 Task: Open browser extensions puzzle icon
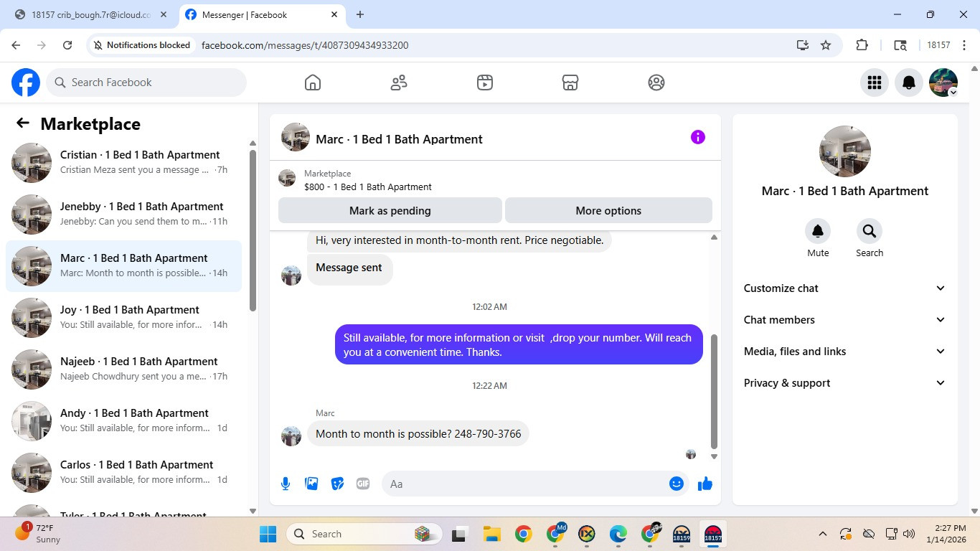[862, 45]
